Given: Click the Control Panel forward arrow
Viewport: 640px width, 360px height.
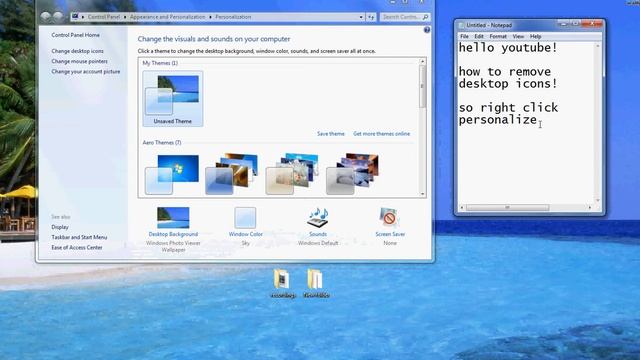Looking at the screenshot, I should coord(58,17).
